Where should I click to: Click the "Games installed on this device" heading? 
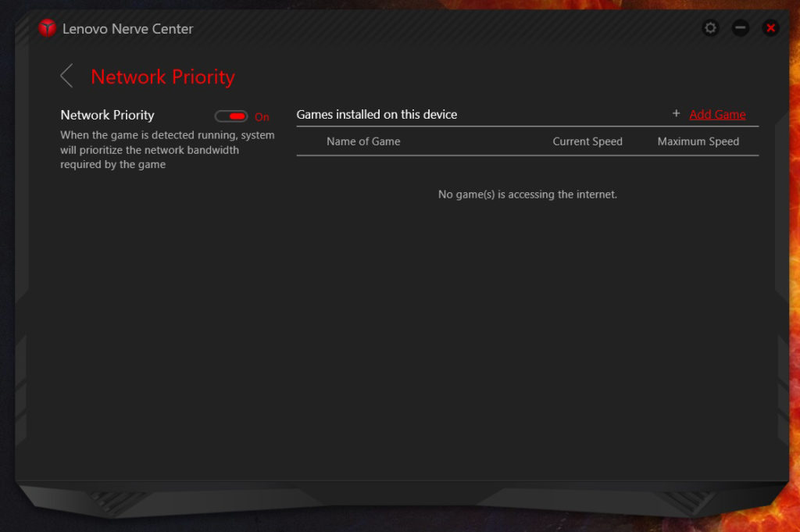377,115
